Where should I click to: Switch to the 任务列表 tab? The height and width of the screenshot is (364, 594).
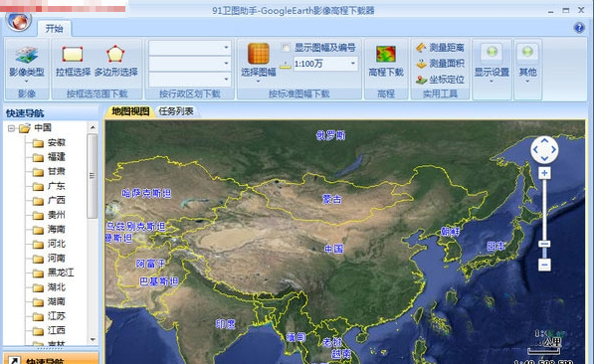point(176,111)
